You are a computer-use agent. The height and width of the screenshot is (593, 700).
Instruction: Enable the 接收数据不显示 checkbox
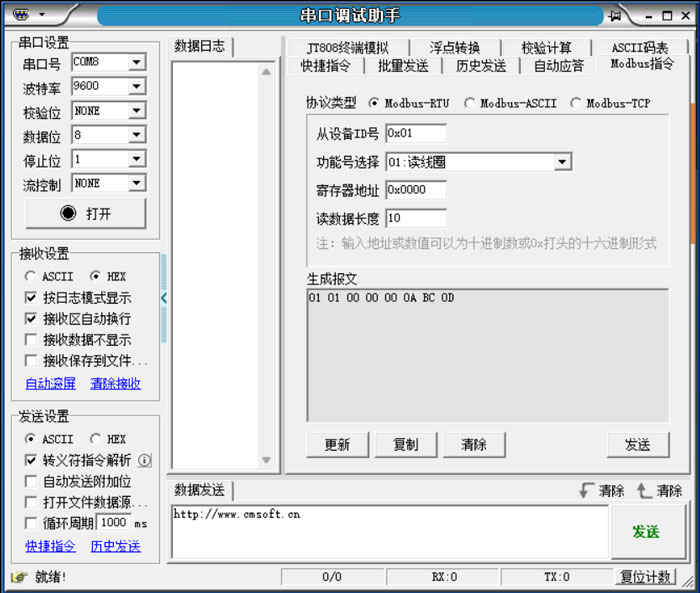[x=31, y=340]
